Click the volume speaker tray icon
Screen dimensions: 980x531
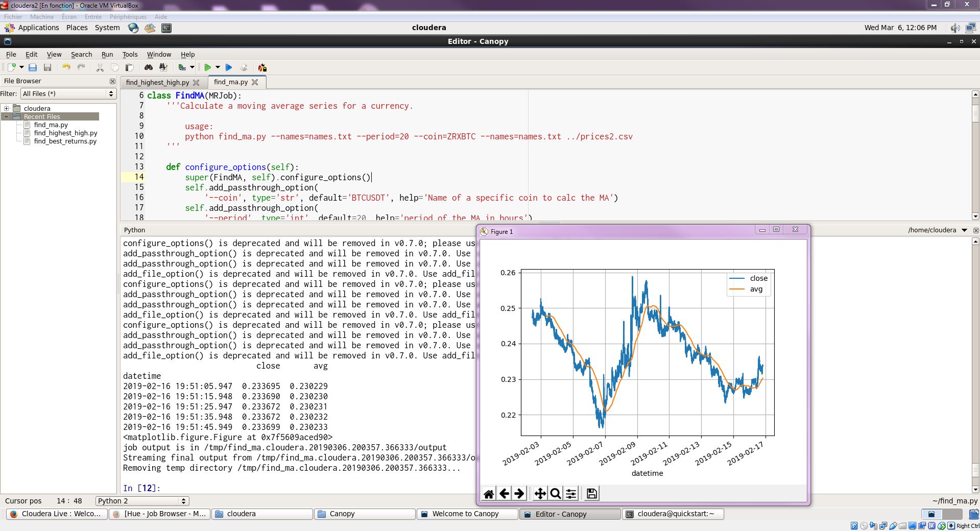pos(954,28)
